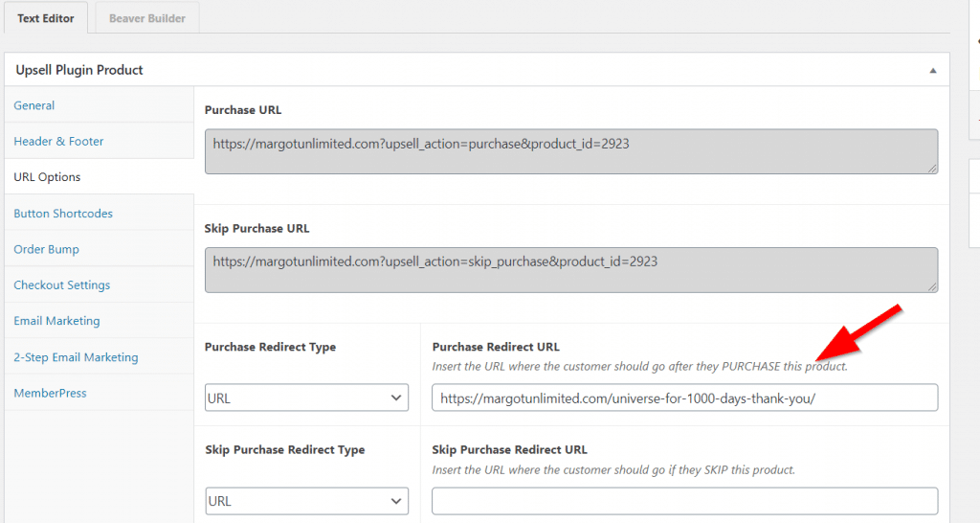Image resolution: width=980 pixels, height=523 pixels.
Task: Open the Button Shortcodes section
Action: pos(63,214)
